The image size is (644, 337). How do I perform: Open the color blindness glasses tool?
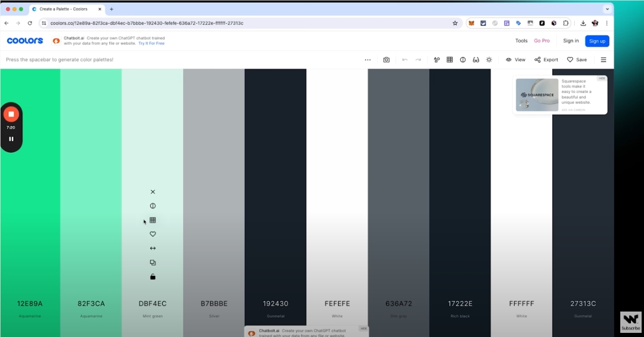coord(476,60)
